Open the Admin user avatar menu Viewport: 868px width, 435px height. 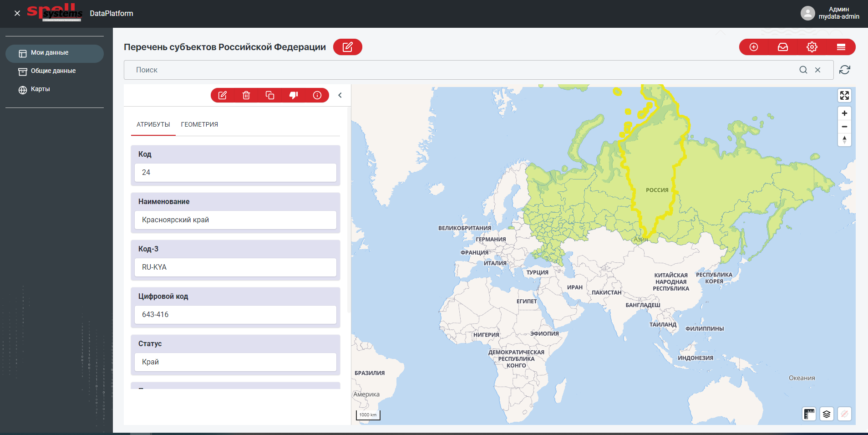807,13
